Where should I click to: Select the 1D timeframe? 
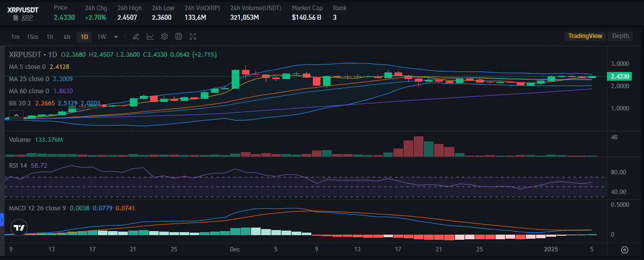84,36
